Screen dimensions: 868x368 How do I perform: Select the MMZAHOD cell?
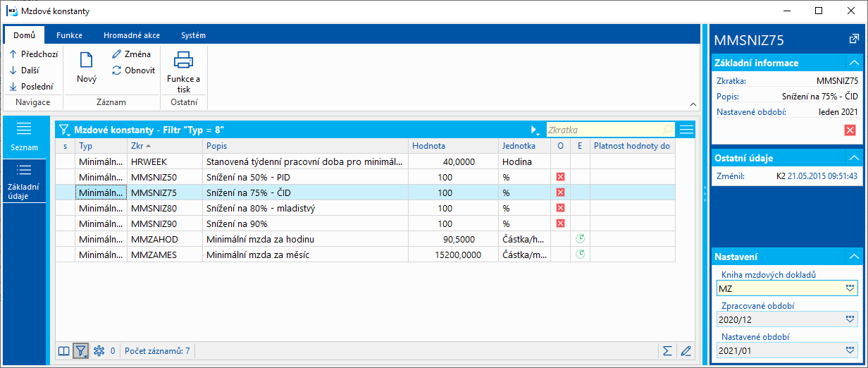tap(165, 239)
